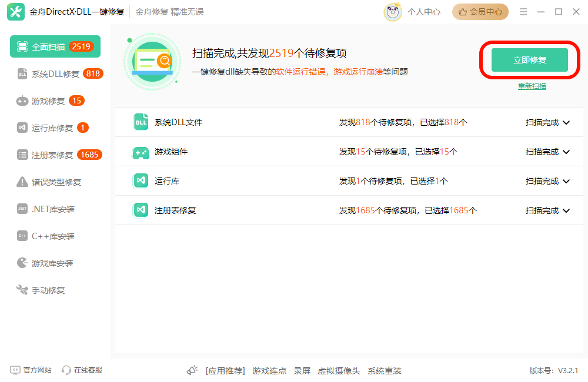Click the wrench tools icon beside 手动修复

(22, 290)
